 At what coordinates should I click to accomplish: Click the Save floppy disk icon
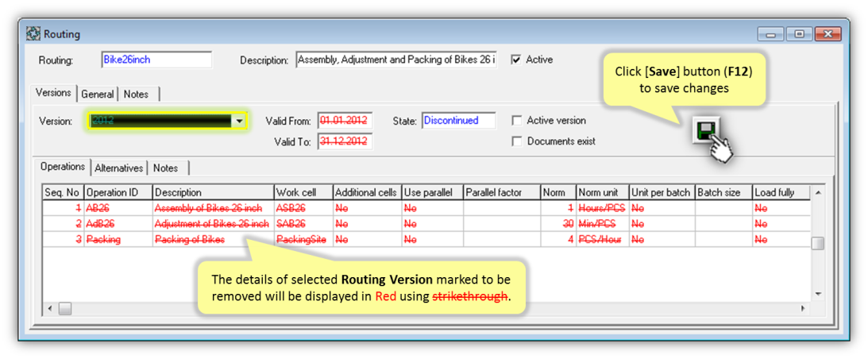pos(704,132)
